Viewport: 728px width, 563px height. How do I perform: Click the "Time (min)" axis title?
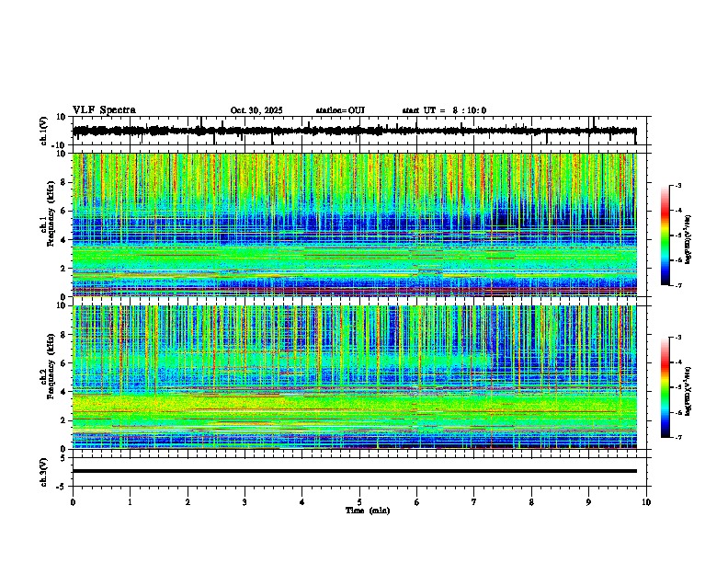(368, 511)
